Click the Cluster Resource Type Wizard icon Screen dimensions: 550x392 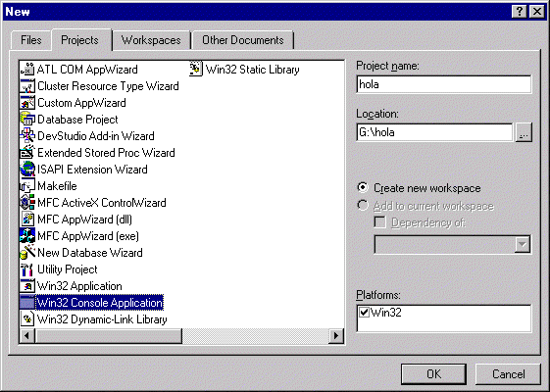point(27,86)
